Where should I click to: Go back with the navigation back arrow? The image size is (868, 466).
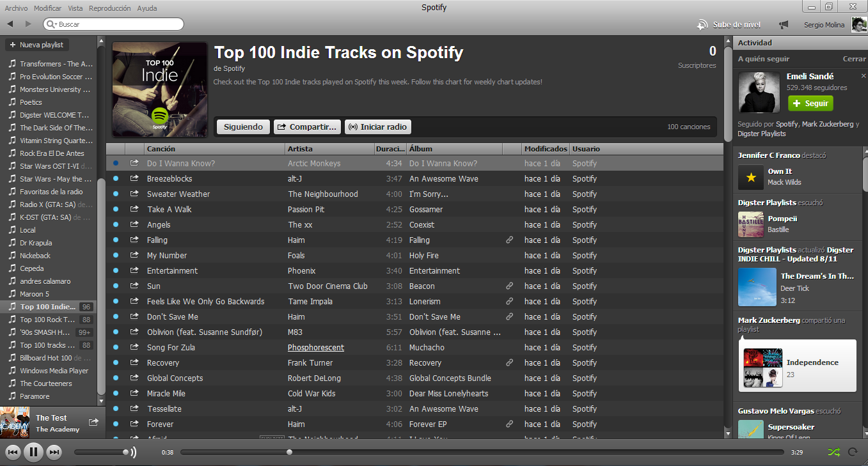pos(10,24)
